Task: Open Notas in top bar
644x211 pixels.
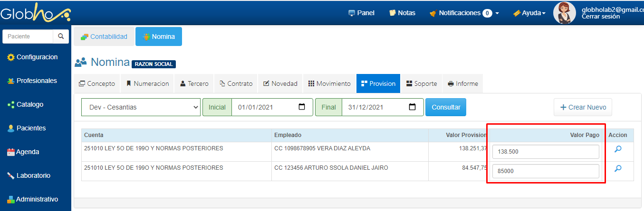Action: (x=402, y=13)
